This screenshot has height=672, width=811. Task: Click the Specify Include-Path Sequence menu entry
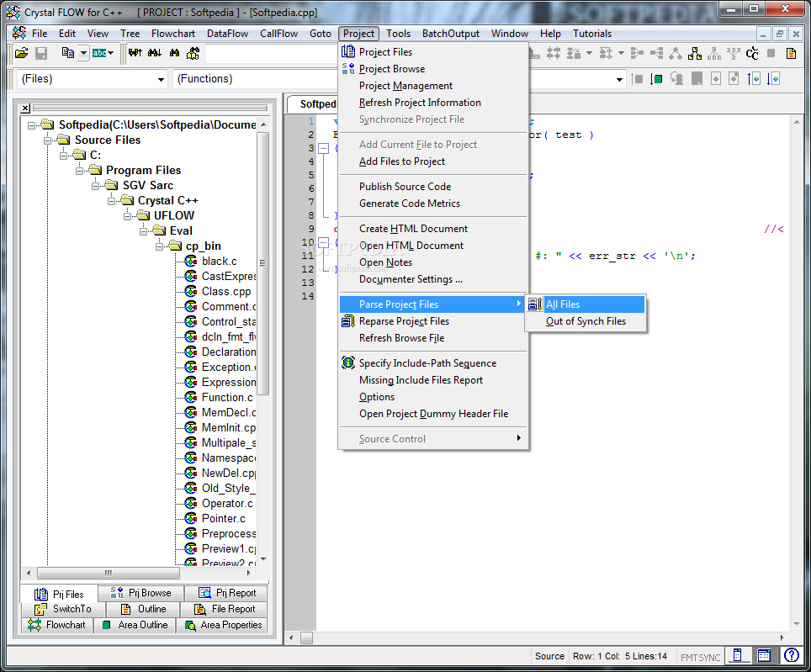click(x=427, y=363)
